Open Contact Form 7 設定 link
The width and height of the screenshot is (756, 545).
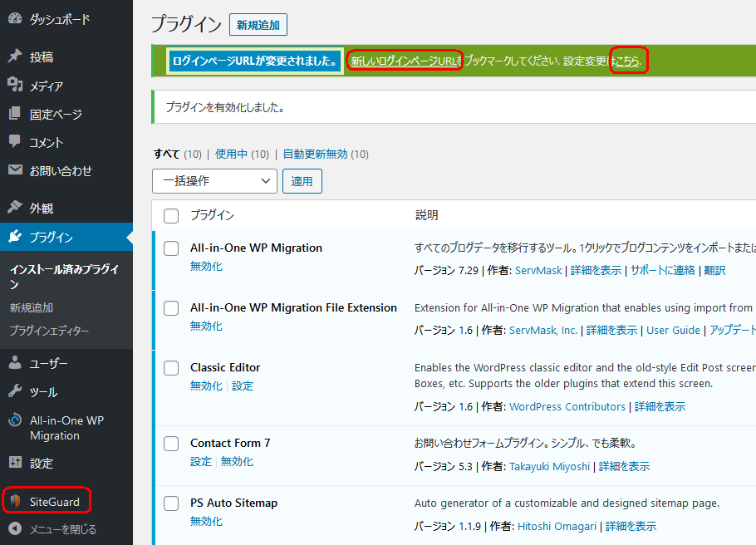201,462
